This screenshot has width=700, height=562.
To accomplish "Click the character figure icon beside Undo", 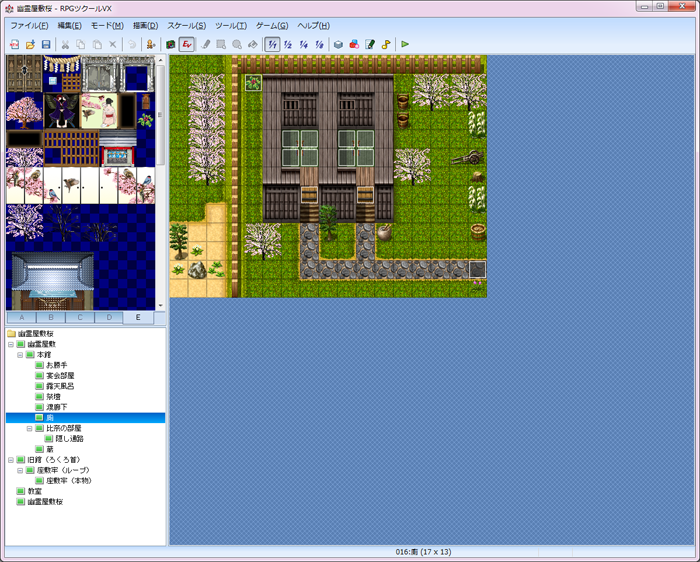I will [151, 44].
